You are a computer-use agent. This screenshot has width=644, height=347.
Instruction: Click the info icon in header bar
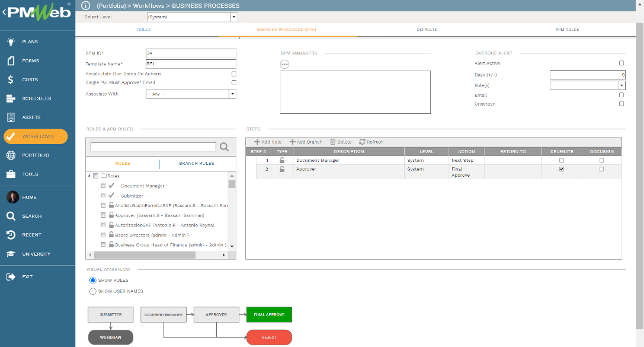pos(85,5)
